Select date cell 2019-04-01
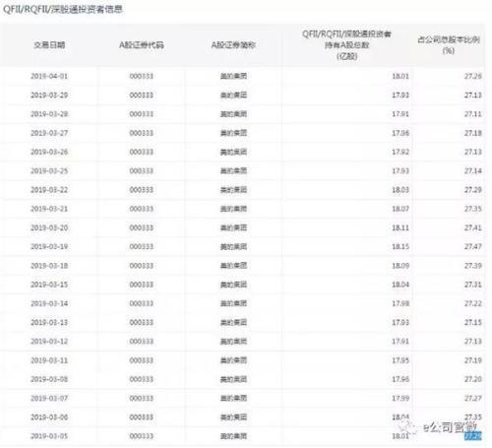Image resolution: width=492 pixels, height=448 pixels. tap(49, 76)
